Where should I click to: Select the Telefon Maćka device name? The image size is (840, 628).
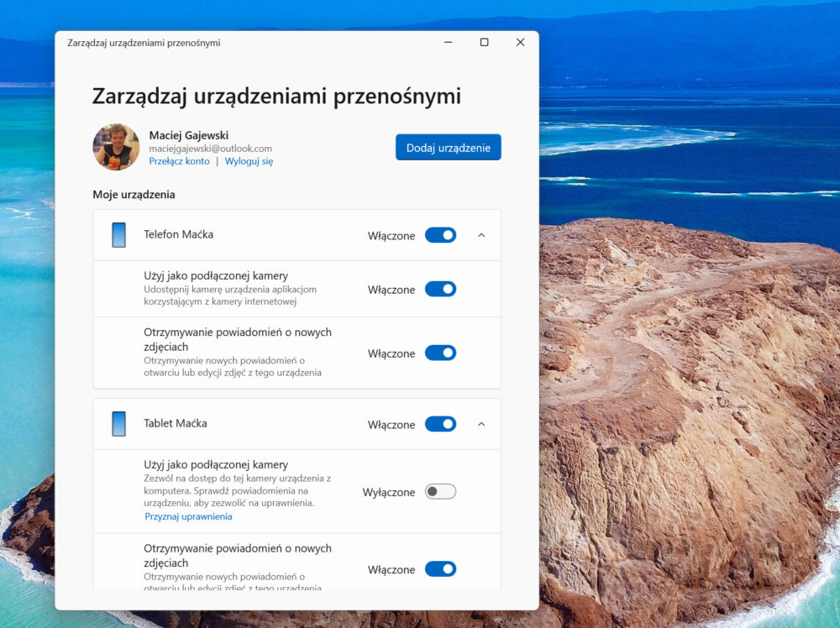pyautogui.click(x=178, y=234)
